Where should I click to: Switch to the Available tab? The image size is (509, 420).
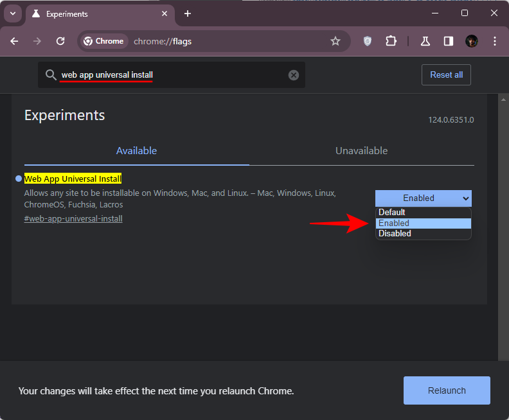pos(136,151)
